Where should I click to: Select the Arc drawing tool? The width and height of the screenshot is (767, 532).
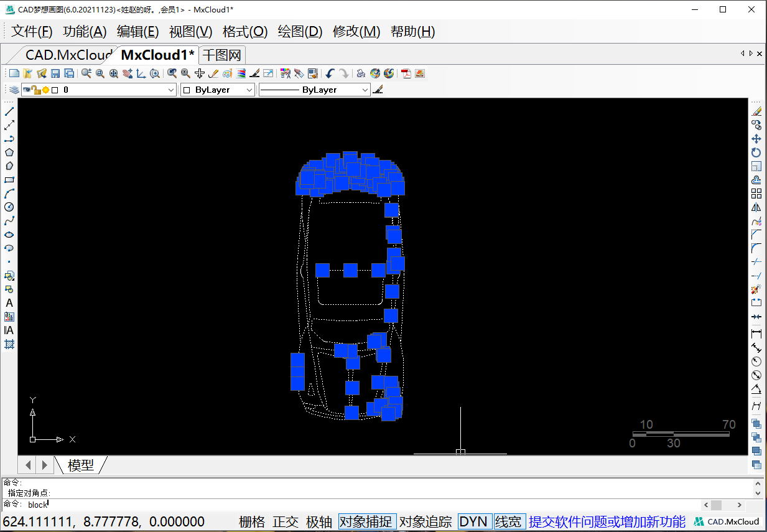click(9, 194)
